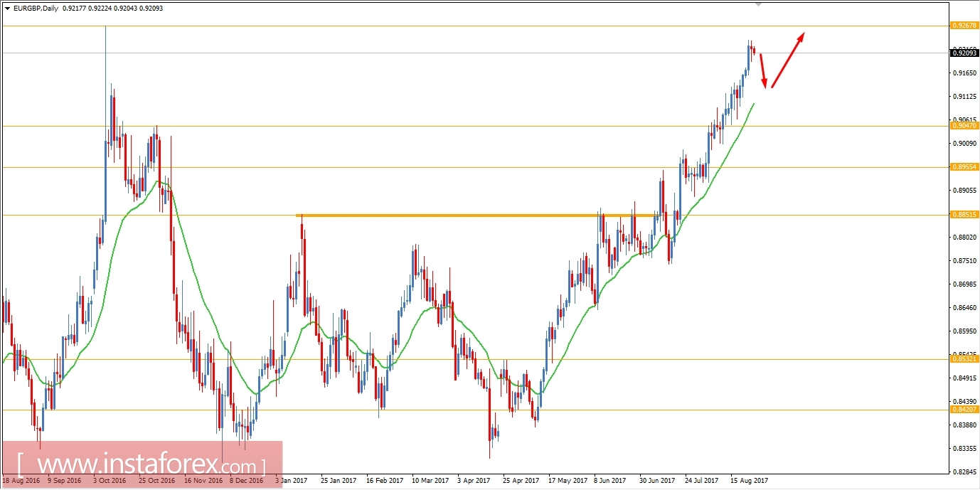The image size is (980, 490).
Task: Select the current price tag 0.92093
Action: point(964,52)
